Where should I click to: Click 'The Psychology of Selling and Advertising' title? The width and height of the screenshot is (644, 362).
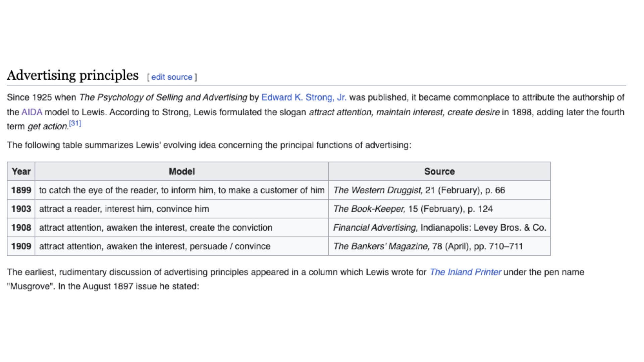[163, 97]
